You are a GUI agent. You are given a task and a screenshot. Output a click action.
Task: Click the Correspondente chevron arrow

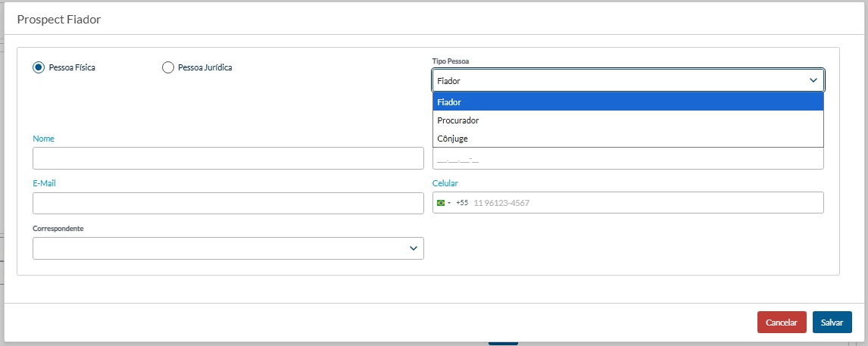[x=414, y=248]
